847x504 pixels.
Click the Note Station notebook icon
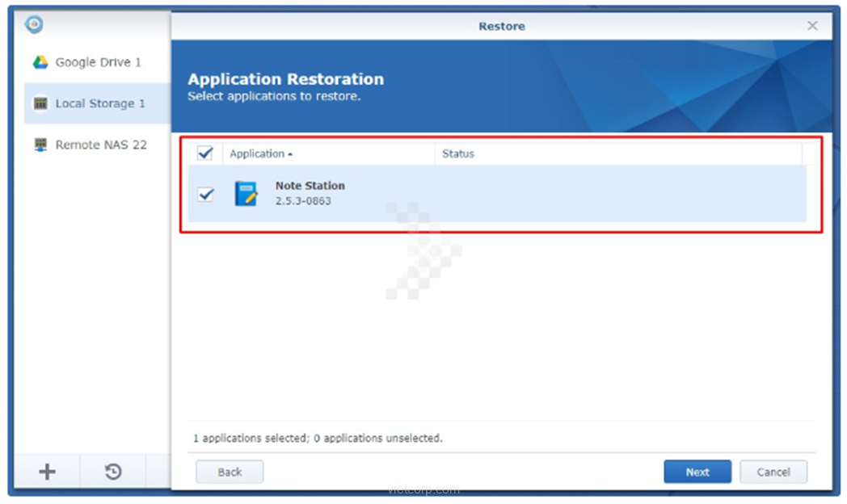(246, 194)
